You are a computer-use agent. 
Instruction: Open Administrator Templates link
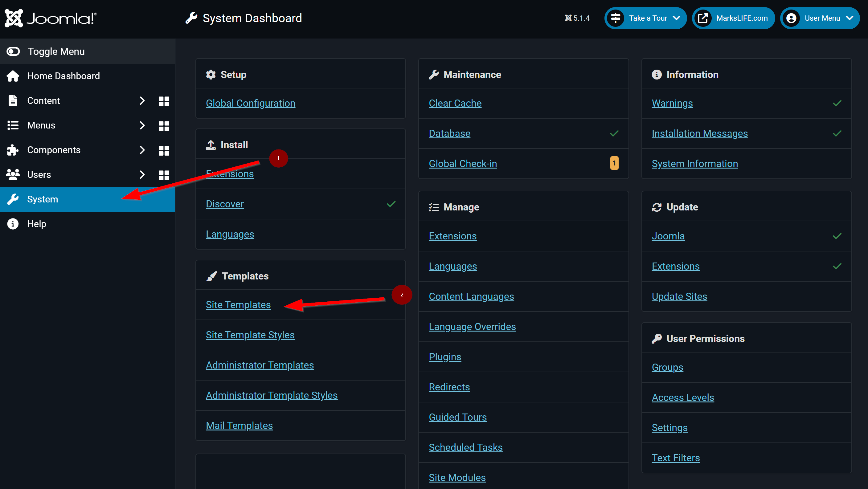tap(260, 365)
